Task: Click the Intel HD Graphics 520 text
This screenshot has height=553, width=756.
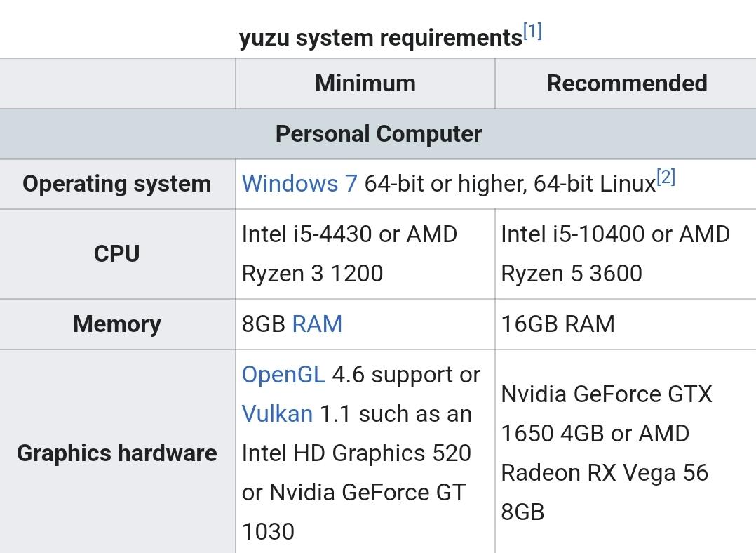Action: (356, 453)
